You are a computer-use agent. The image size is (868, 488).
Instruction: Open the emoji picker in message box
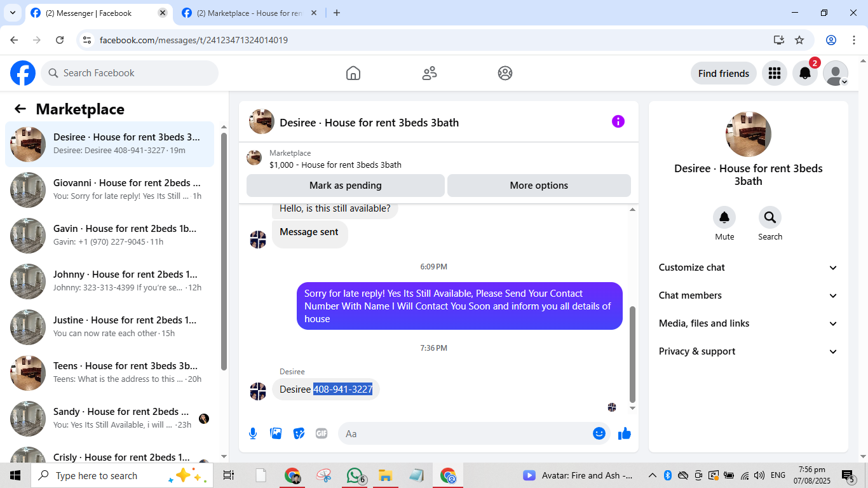coord(599,433)
